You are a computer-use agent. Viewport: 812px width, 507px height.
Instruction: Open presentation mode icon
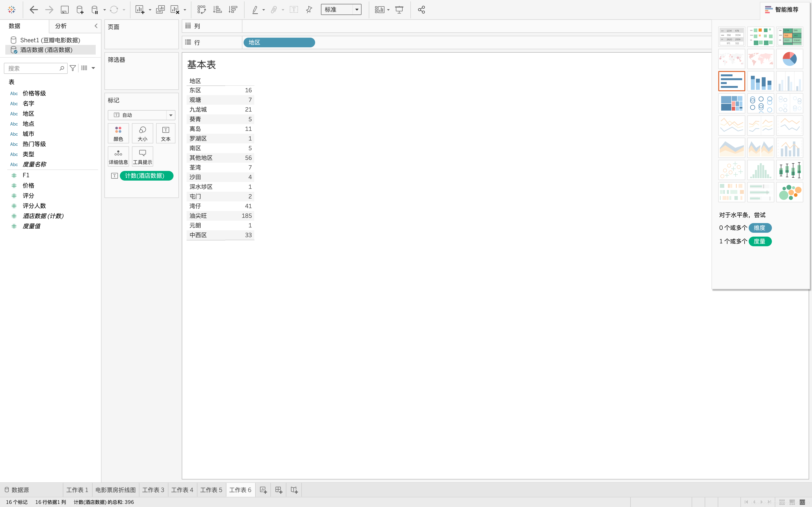tap(399, 10)
